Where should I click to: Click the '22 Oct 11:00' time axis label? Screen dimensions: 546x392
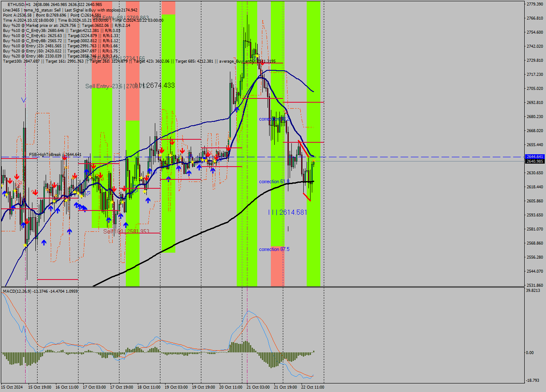(313, 387)
